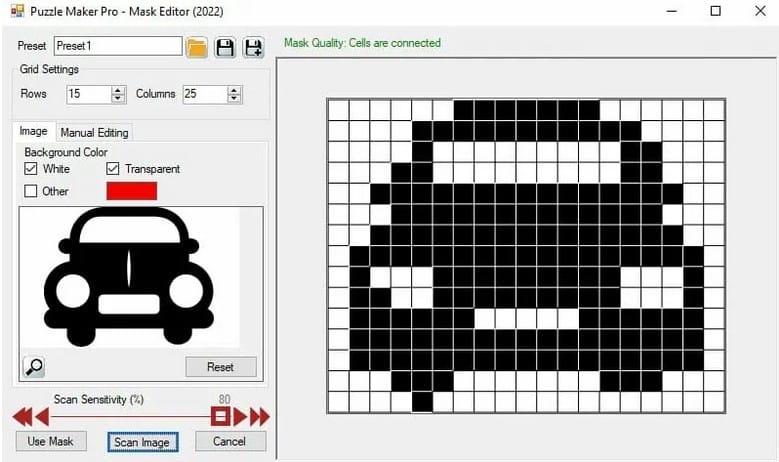Disable the Transparent background checkbox
779x462 pixels.
click(x=113, y=169)
